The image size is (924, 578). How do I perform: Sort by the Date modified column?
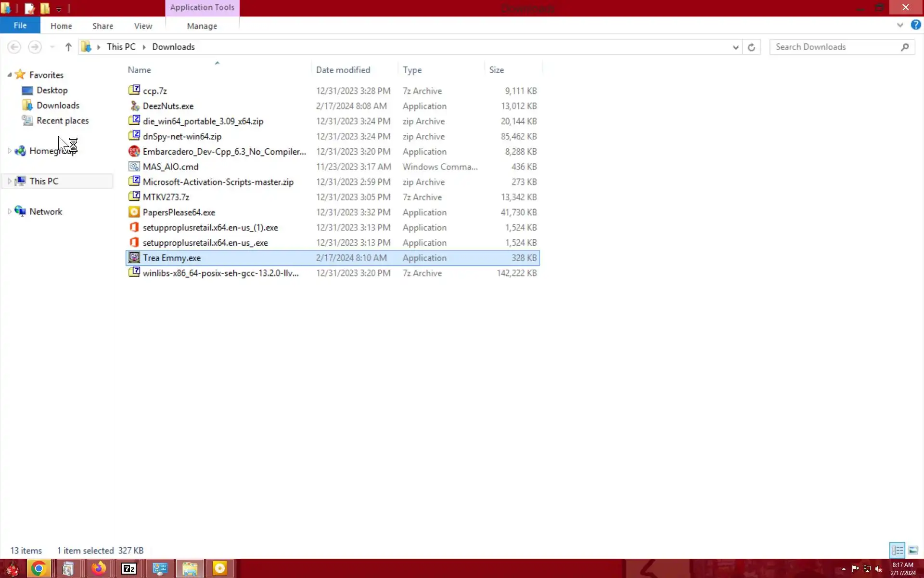point(343,70)
